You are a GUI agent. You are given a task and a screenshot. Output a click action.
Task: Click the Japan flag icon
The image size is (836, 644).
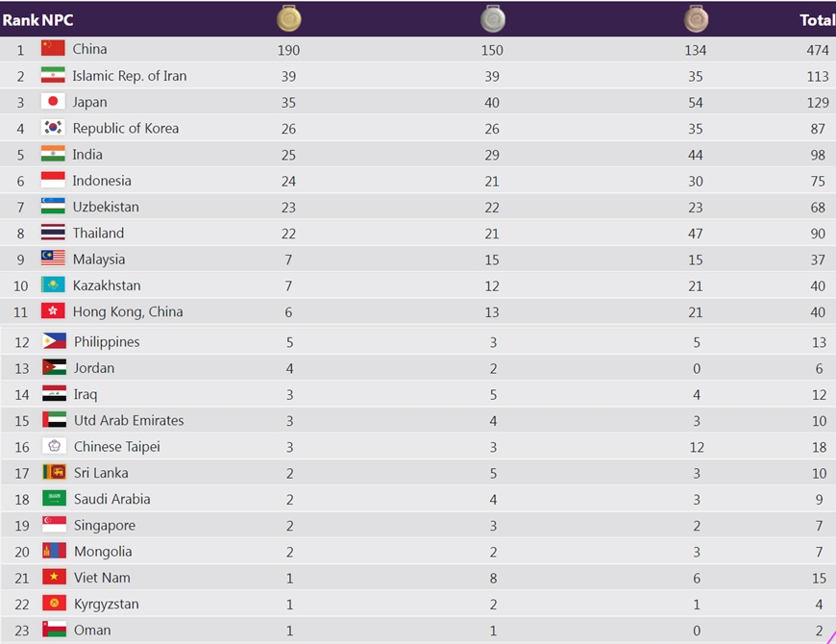tap(53, 102)
